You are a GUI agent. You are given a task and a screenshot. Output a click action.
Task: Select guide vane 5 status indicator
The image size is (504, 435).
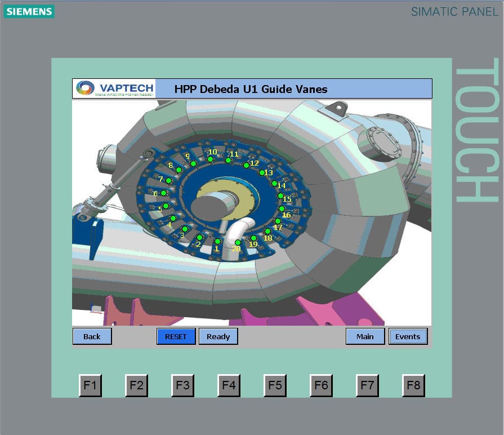tap(166, 205)
